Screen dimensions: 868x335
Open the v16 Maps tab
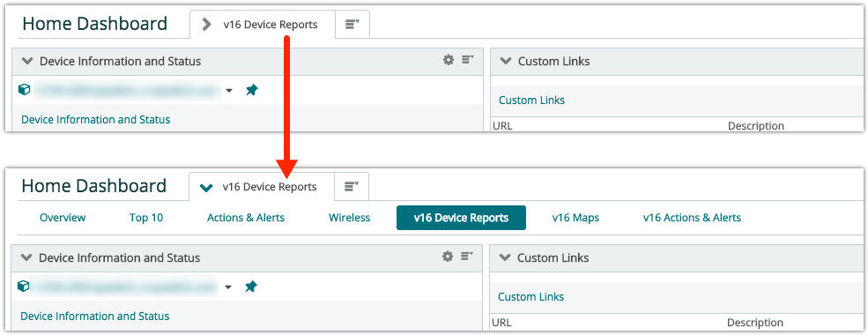click(575, 218)
